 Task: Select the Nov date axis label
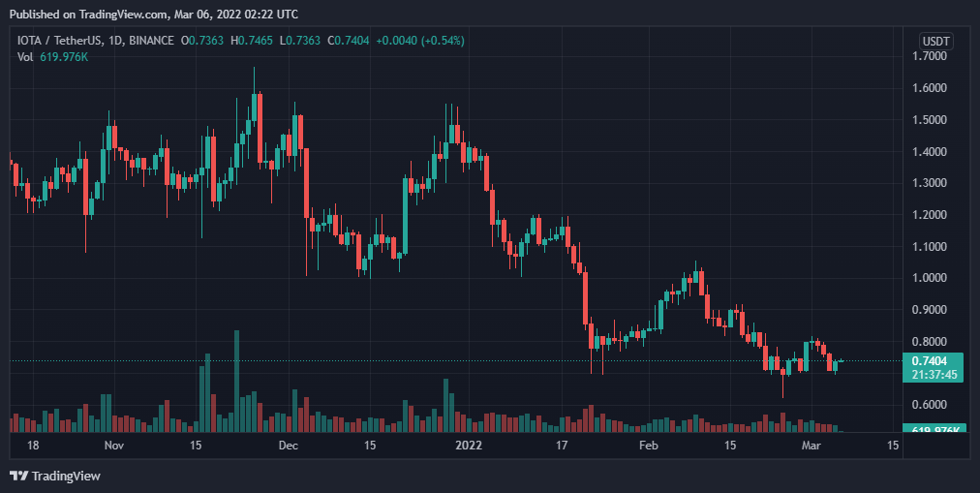pos(114,446)
